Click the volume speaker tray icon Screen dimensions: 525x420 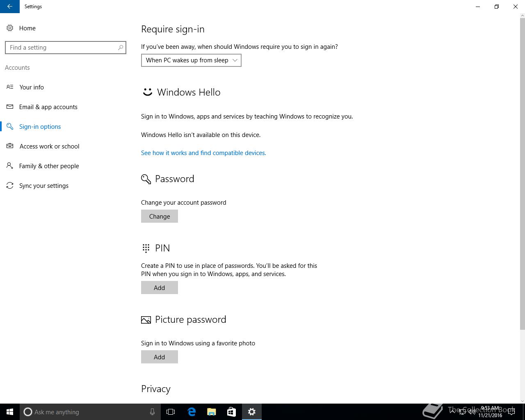pyautogui.click(x=472, y=412)
